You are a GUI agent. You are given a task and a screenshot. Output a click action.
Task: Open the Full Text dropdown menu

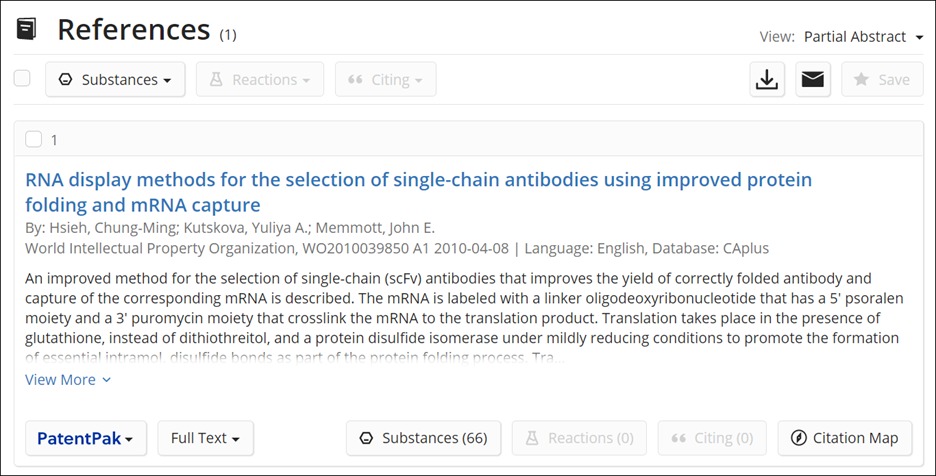[x=205, y=438]
